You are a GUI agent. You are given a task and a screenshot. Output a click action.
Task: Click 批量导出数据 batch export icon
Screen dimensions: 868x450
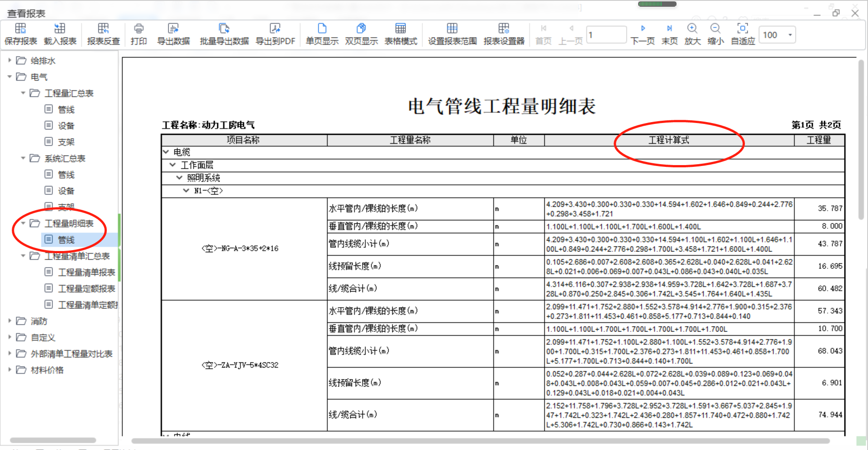(x=224, y=28)
